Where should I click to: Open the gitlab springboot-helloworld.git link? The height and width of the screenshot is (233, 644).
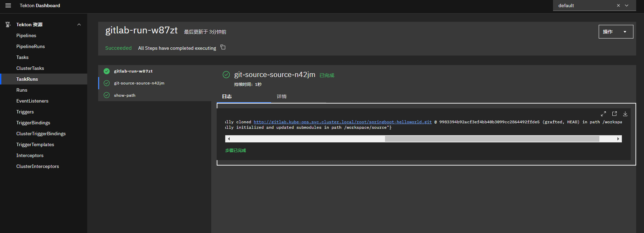click(342, 122)
